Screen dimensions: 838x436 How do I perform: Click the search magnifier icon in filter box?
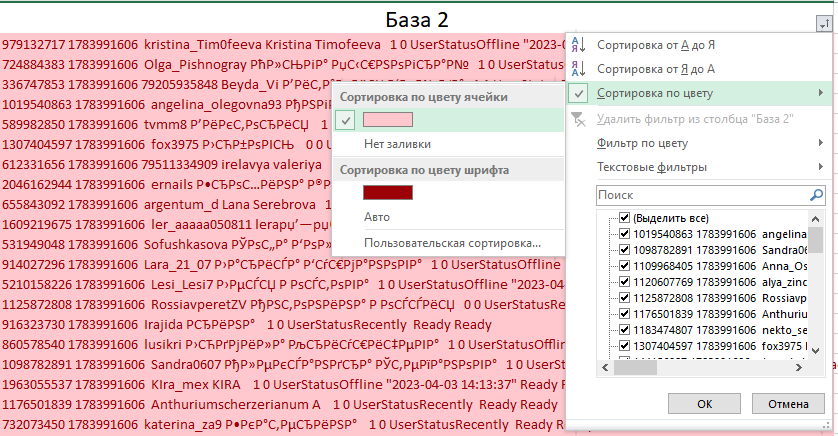[816, 196]
